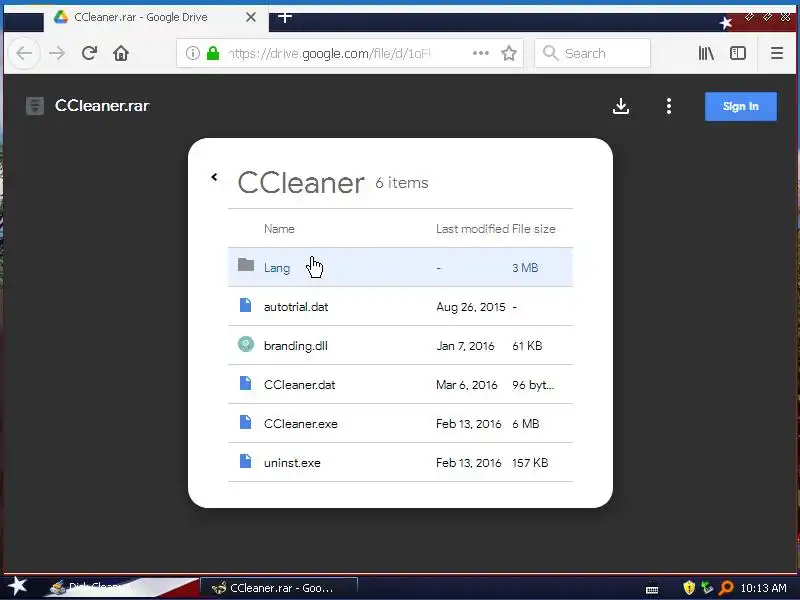Screen dimensions: 800x600
Task: Click the browser Search box
Action: point(592,53)
